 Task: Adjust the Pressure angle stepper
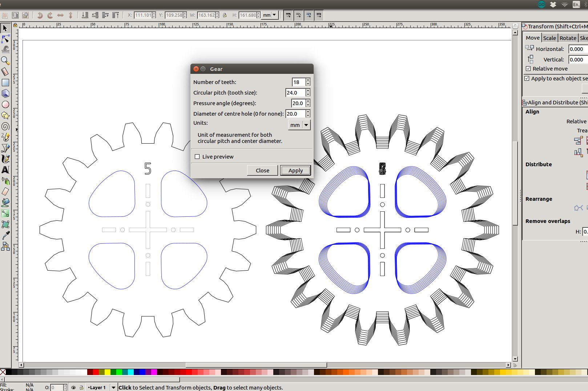tap(308, 103)
